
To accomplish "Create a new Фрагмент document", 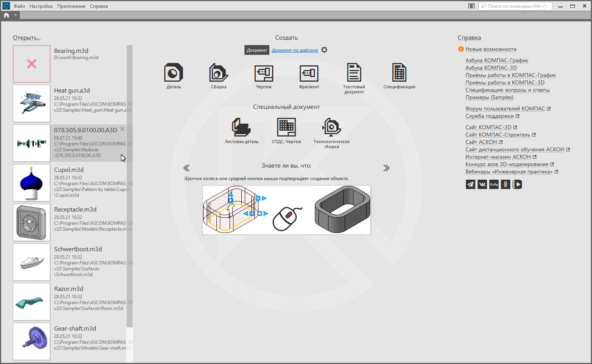I will 309,73.
